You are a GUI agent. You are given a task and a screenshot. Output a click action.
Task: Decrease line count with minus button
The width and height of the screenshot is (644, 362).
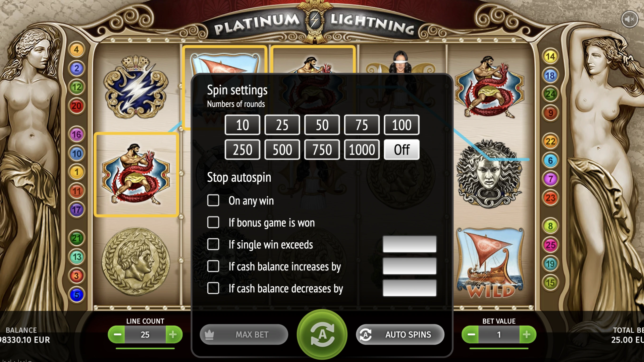point(117,335)
